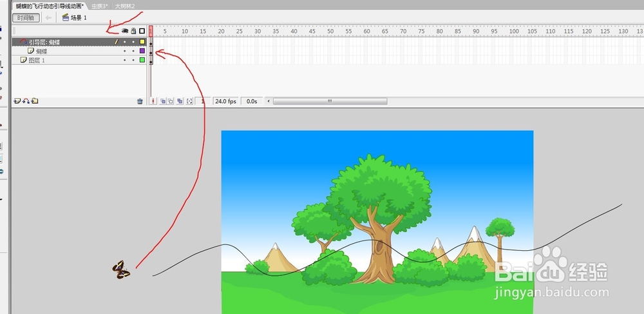
Task: Insert a new layer folder
Action: pos(35,101)
